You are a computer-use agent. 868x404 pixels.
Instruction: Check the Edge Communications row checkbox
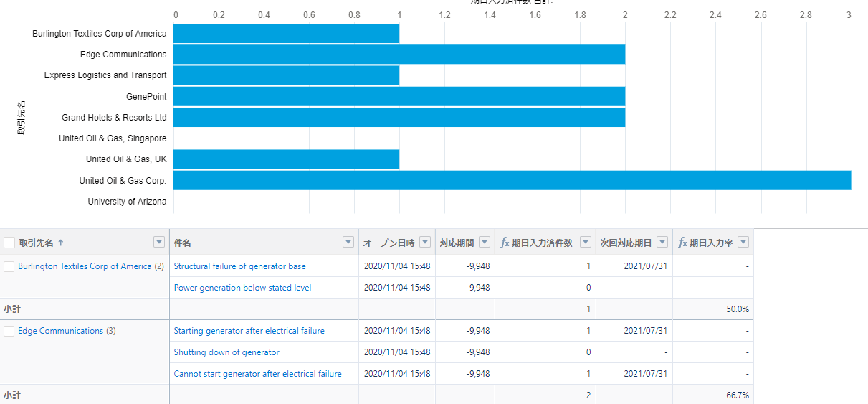click(9, 331)
